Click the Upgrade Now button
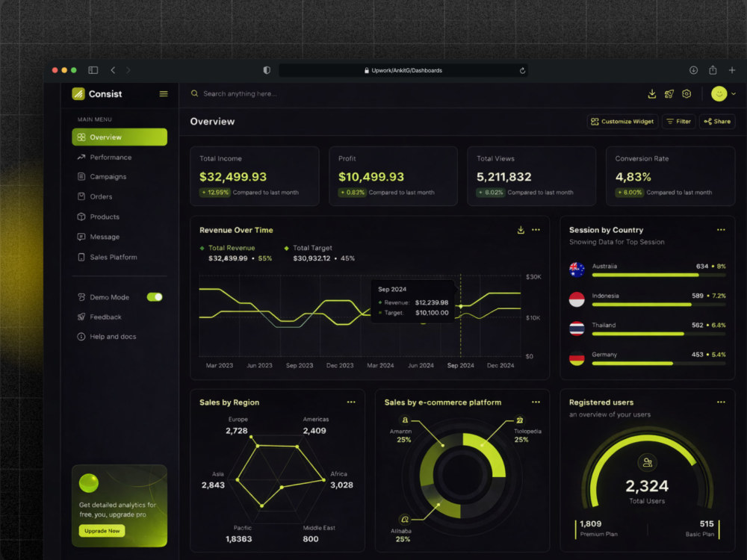 click(102, 530)
